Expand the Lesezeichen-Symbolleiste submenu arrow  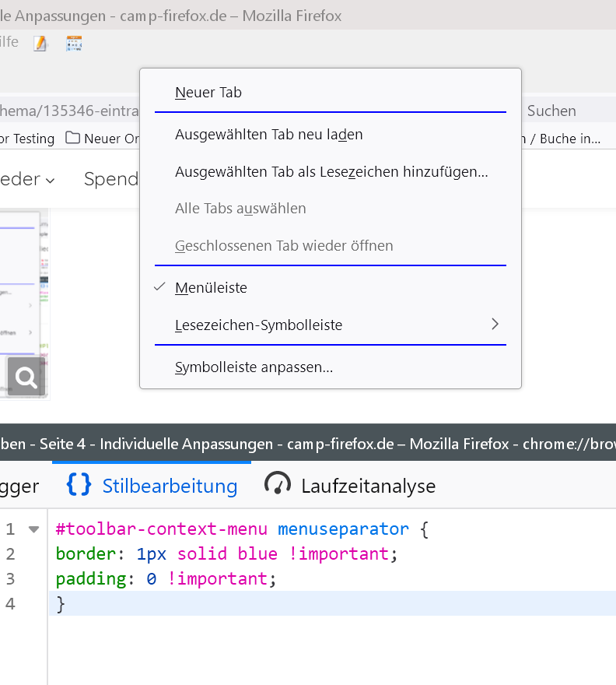[495, 325]
